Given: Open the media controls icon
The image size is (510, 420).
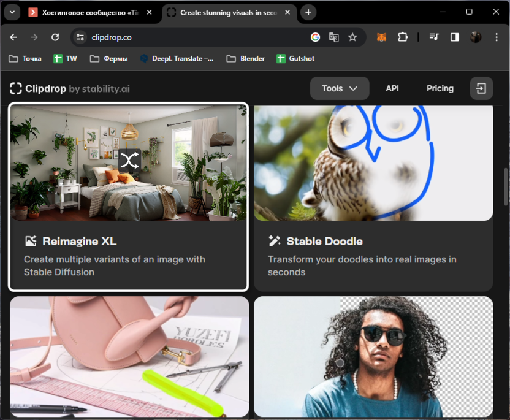Looking at the screenshot, I should (x=434, y=37).
